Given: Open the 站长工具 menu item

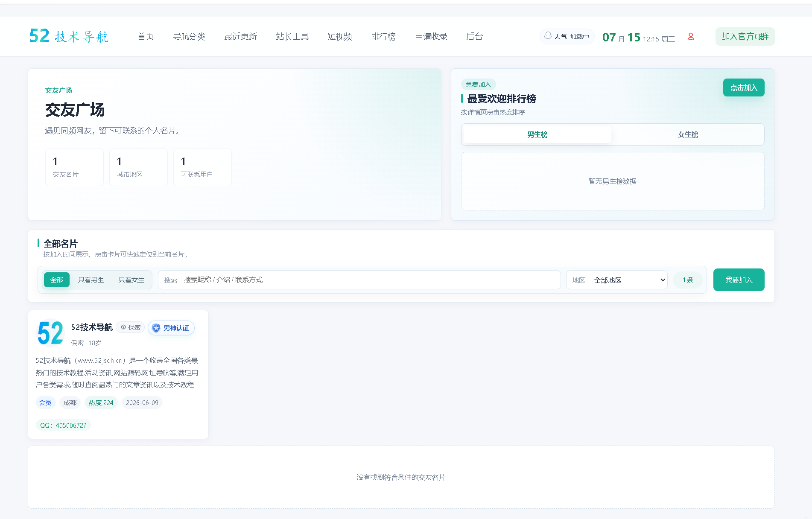Looking at the screenshot, I should [292, 37].
